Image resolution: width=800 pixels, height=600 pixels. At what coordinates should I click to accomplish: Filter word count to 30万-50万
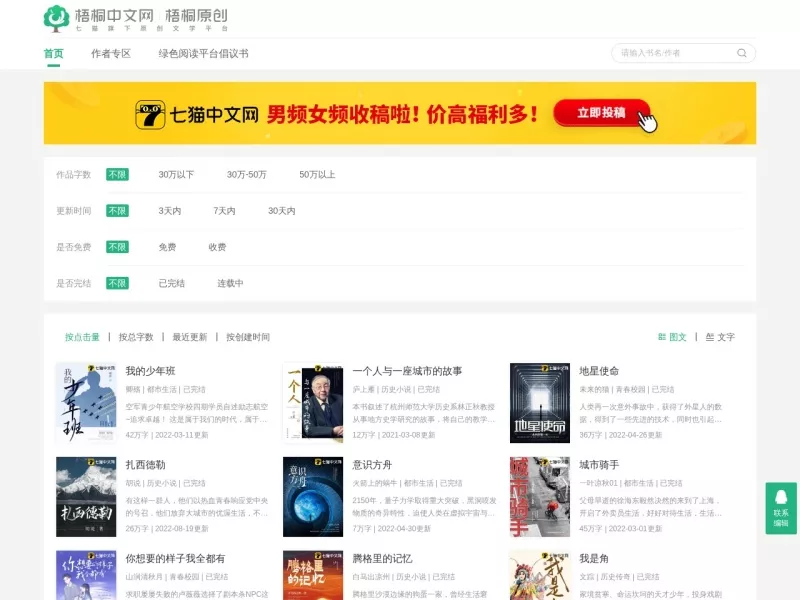coord(246,174)
